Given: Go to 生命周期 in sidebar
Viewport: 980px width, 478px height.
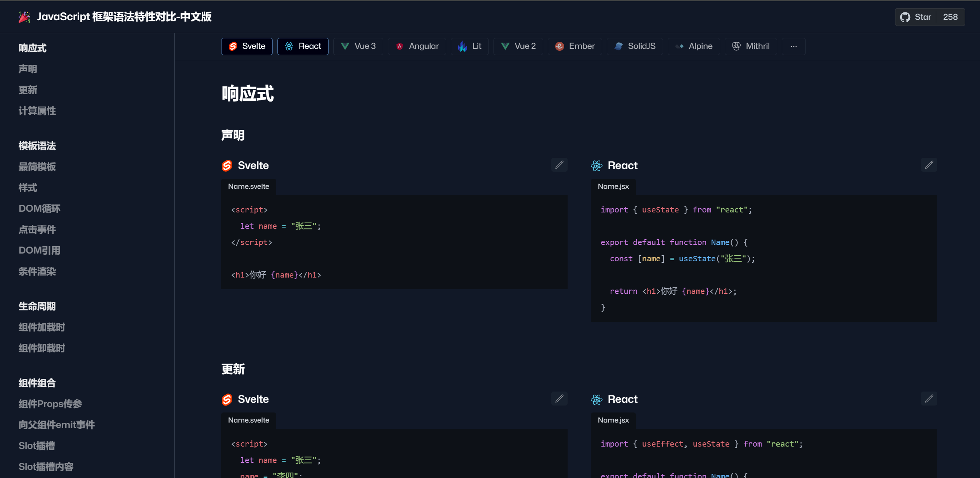Looking at the screenshot, I should [37, 306].
